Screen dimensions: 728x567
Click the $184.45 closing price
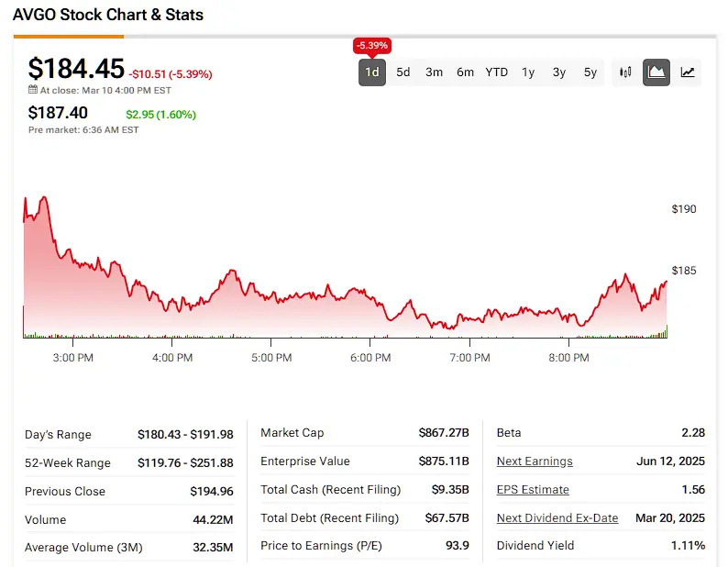(x=76, y=68)
